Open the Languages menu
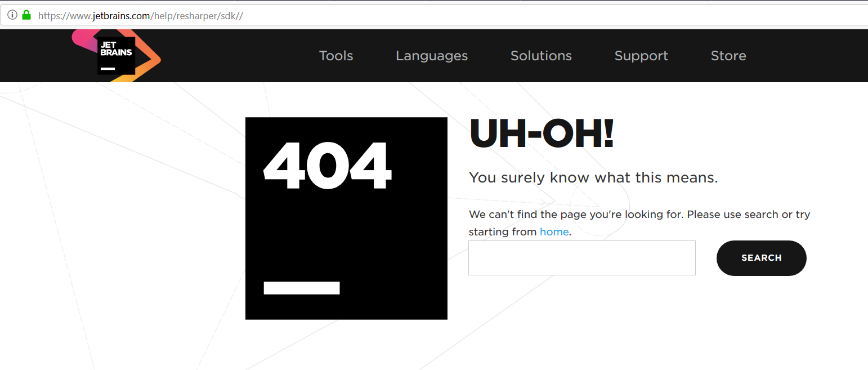Image resolution: width=868 pixels, height=370 pixels. 431,56
